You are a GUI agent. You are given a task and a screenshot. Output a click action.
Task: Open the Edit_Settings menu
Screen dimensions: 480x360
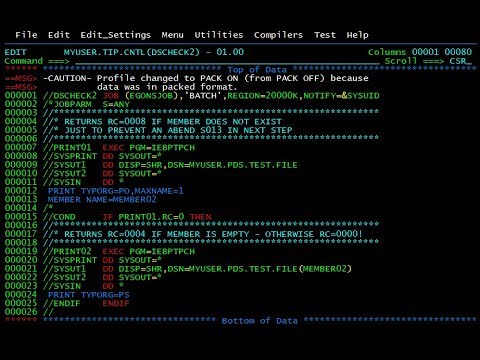[x=115, y=35]
